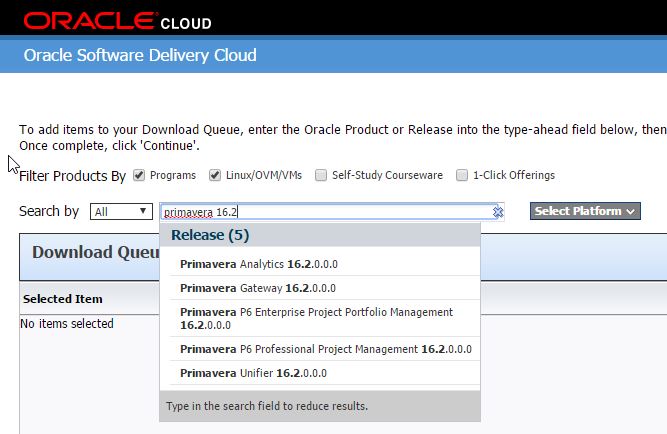The image size is (667, 434).
Task: Expand the Select Platform dropdown
Action: 585,211
